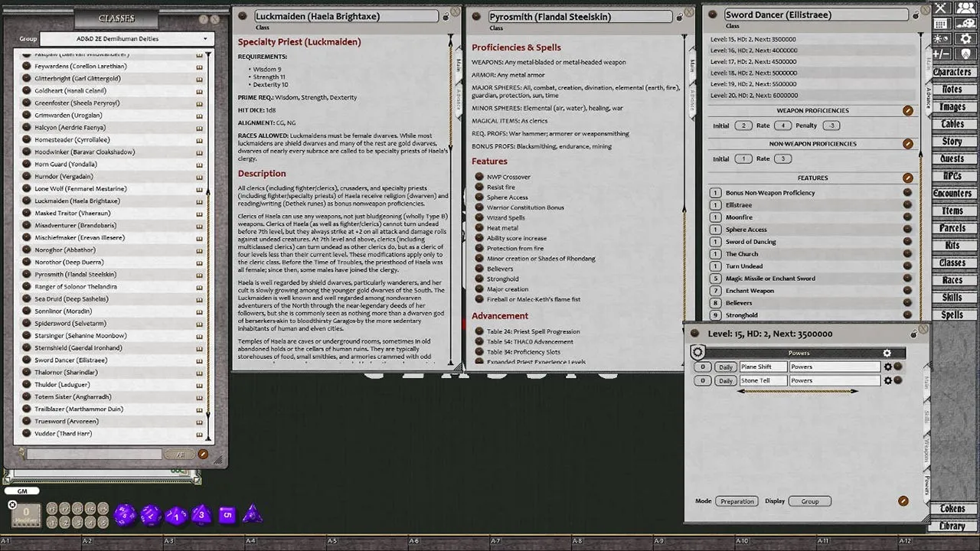
Task: Toggle the lock on the Sword Dancer window
Action: coord(916,15)
